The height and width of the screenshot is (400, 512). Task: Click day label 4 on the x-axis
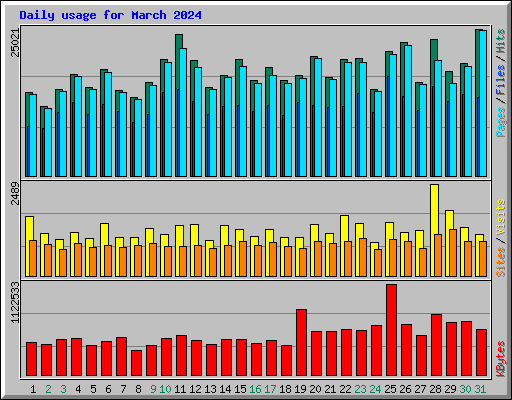click(x=78, y=389)
